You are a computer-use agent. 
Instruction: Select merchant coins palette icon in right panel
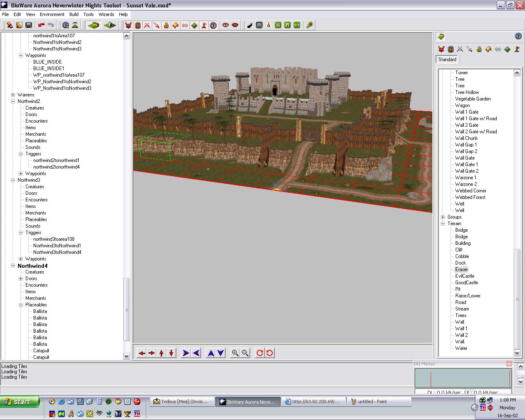(479, 49)
